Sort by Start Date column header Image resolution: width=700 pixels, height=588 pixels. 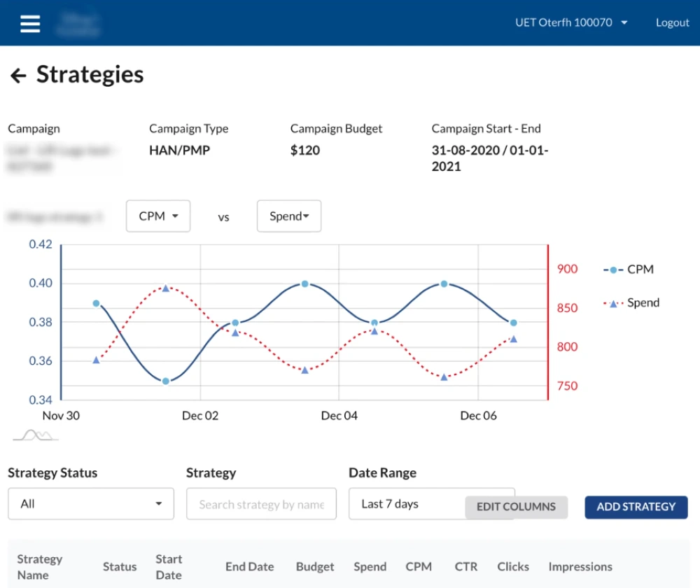click(169, 567)
